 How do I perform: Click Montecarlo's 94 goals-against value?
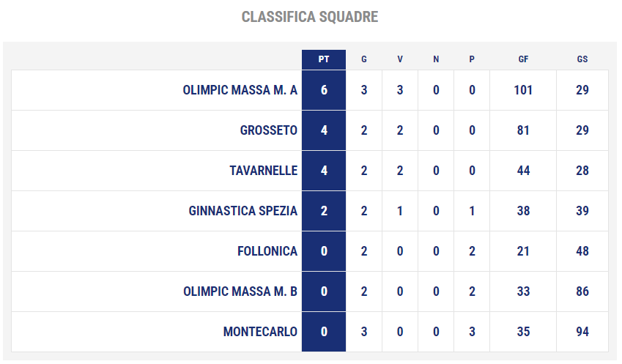[582, 332]
